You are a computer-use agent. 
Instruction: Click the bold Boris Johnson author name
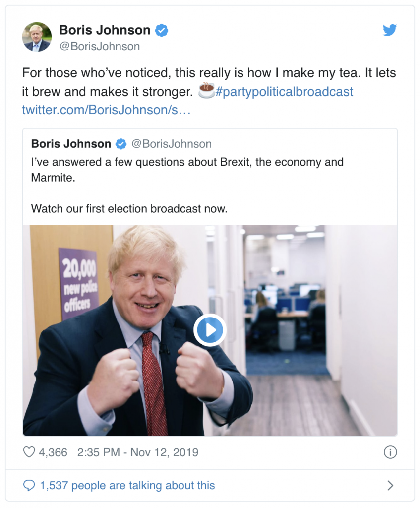point(105,30)
